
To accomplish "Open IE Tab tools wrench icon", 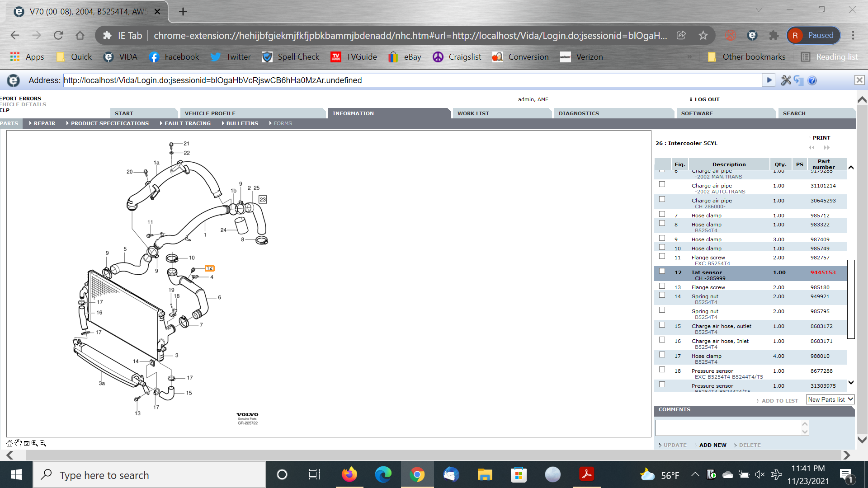I will (786, 80).
